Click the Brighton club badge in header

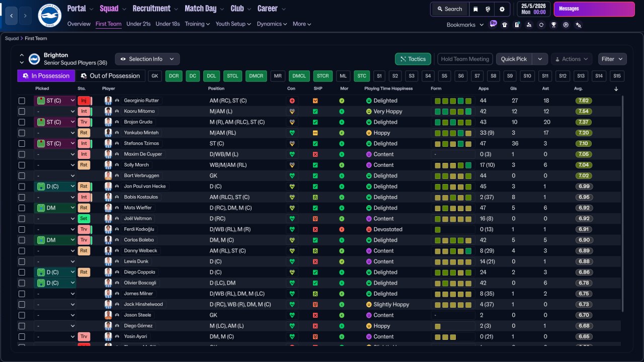point(49,16)
